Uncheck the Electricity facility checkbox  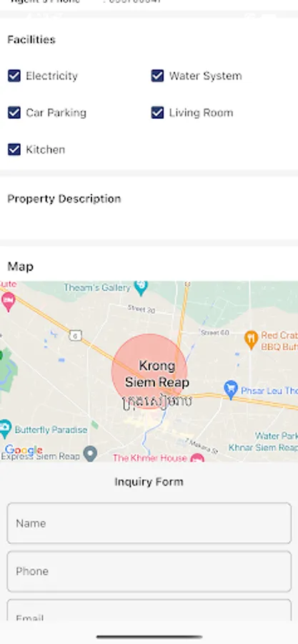pos(14,76)
